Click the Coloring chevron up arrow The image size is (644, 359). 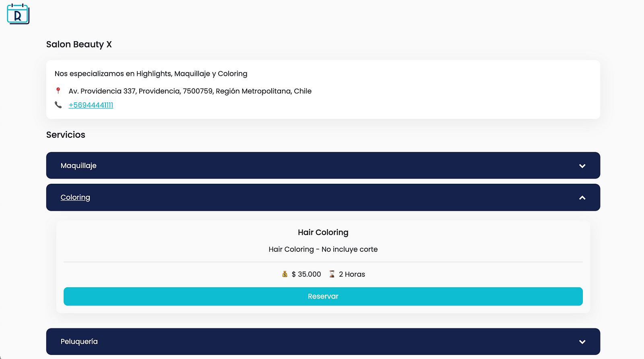click(582, 197)
